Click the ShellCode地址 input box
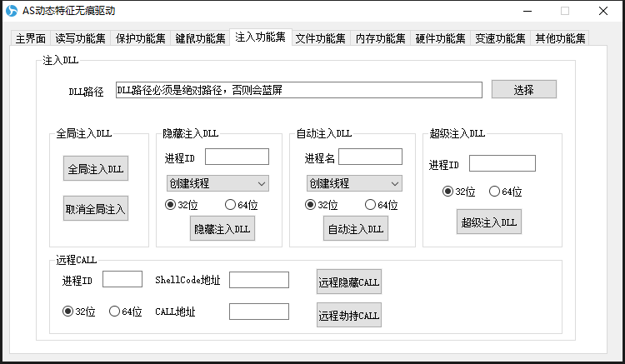 (x=258, y=280)
